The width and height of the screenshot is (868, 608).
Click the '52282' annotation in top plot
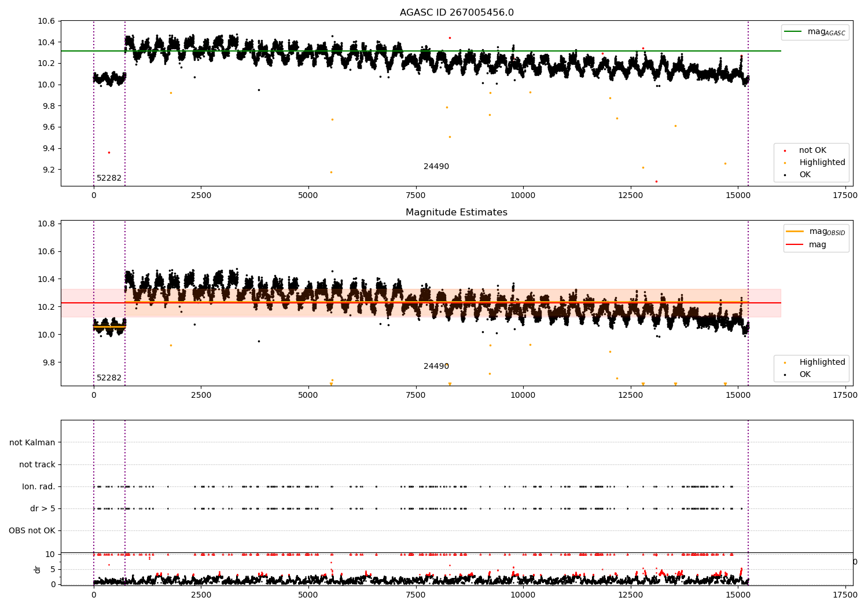(109, 178)
